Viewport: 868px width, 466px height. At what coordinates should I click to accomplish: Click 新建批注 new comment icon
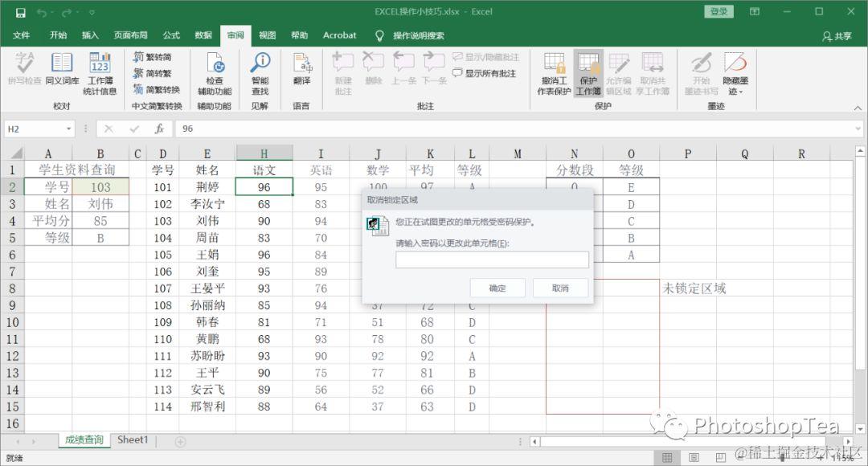click(343, 74)
